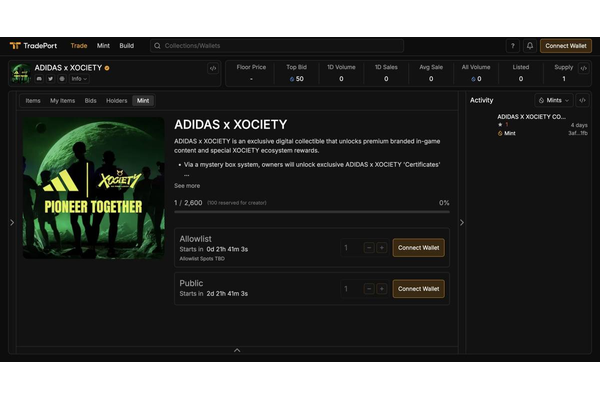Image resolution: width=600 pixels, height=400 pixels.
Task: Click the Avg Sale stat
Action: click(x=431, y=73)
